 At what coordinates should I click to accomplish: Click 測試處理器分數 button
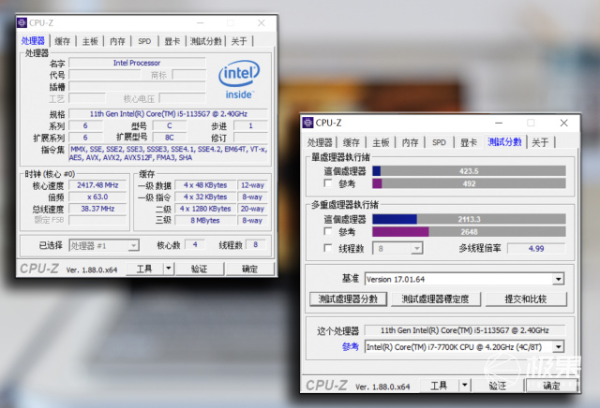(x=348, y=299)
